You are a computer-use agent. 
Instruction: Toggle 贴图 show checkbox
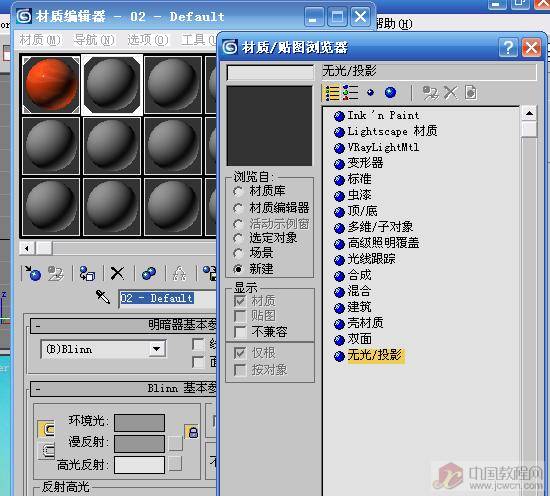(x=240, y=316)
